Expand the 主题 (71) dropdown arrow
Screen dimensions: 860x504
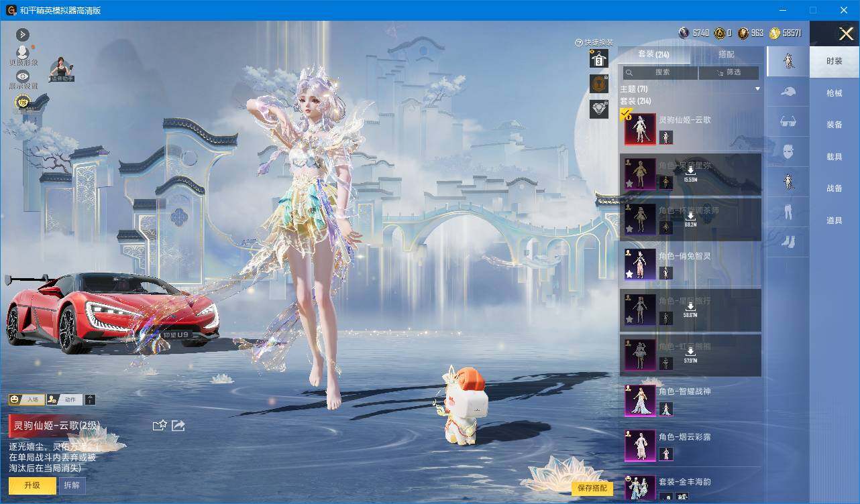[x=758, y=89]
